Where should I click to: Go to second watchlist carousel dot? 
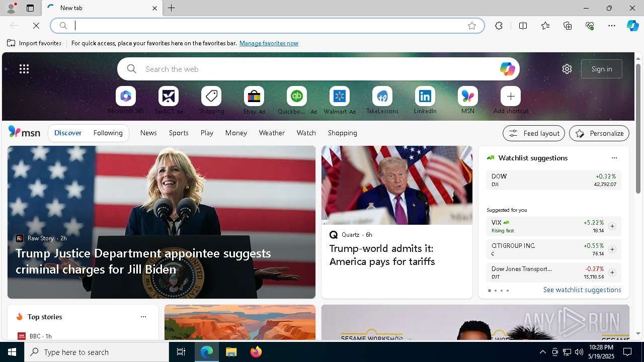(495, 291)
